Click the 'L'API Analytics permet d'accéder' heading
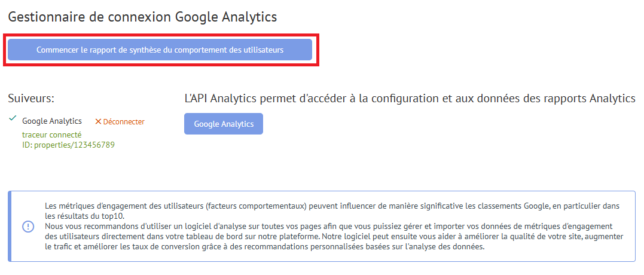Image resolution: width=644 pixels, height=275 pixels. point(410,99)
